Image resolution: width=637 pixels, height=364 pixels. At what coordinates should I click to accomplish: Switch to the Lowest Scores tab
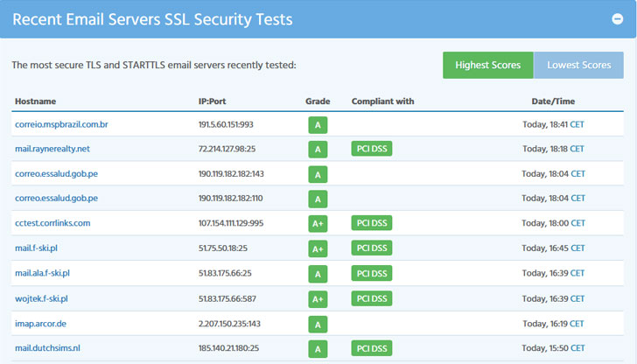(x=578, y=65)
